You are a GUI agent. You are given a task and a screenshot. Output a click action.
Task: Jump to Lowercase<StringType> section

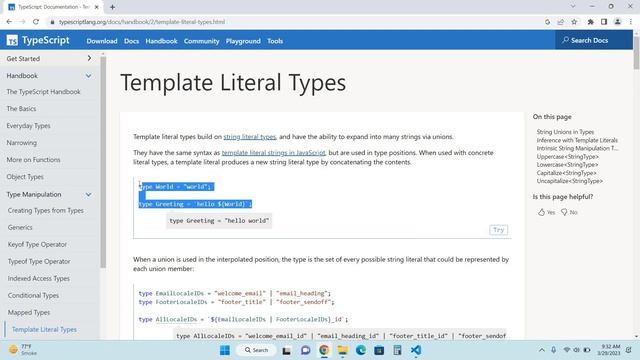point(567,164)
